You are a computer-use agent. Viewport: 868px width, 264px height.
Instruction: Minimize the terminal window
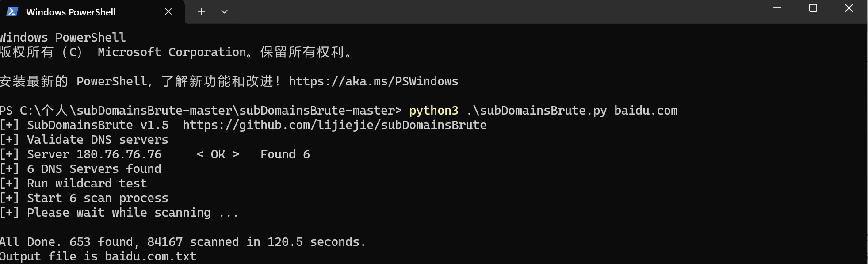click(x=777, y=8)
